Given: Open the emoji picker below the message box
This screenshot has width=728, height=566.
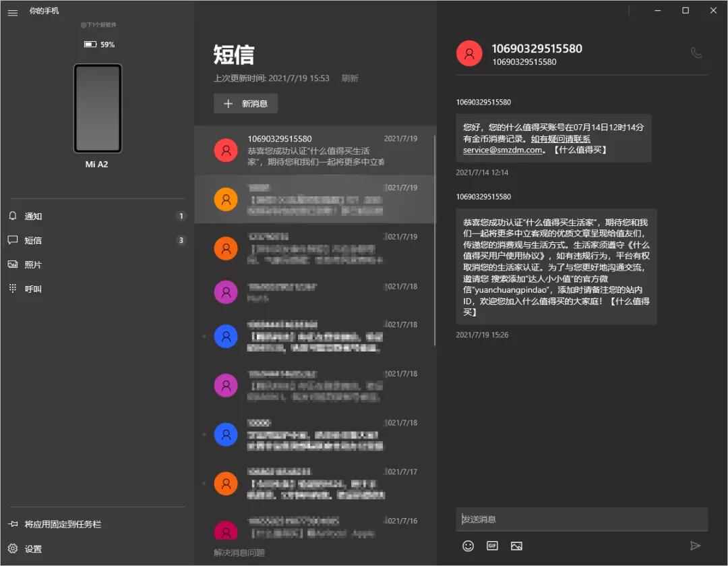Looking at the screenshot, I should (468, 546).
